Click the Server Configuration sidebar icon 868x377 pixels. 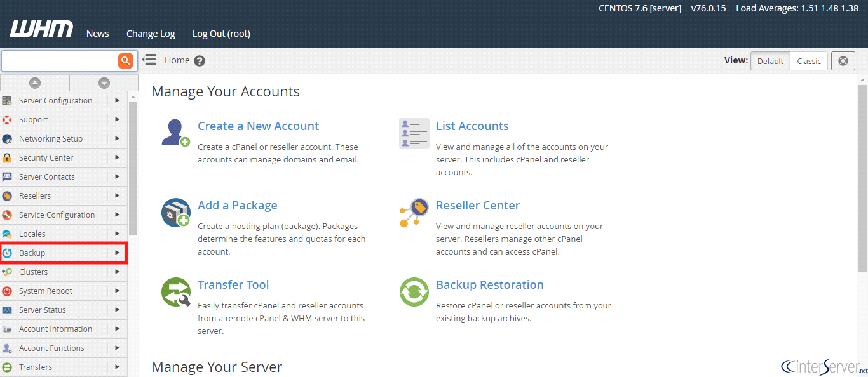[x=7, y=100]
